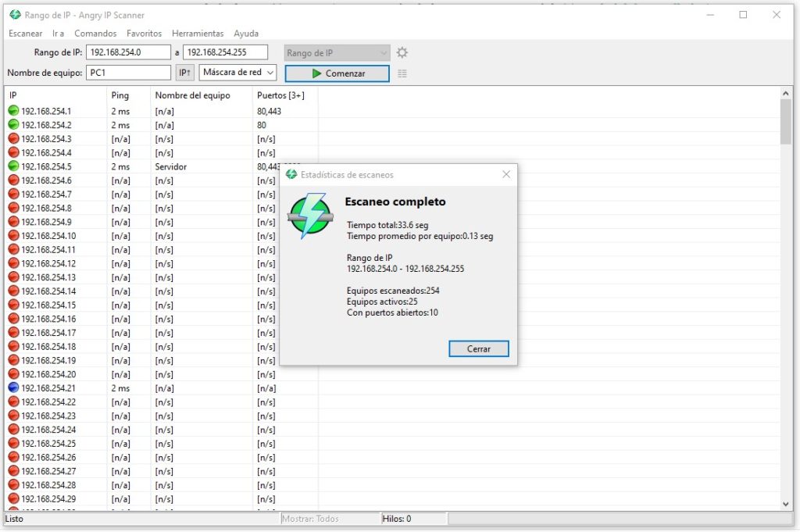Viewport: 800px width, 532px height.
Task: Open the Ir a menu
Action: [58, 33]
